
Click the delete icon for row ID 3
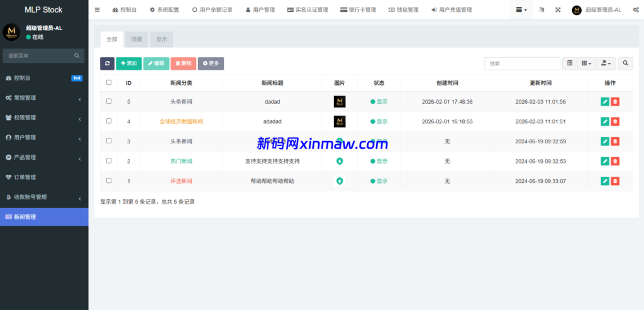[615, 141]
